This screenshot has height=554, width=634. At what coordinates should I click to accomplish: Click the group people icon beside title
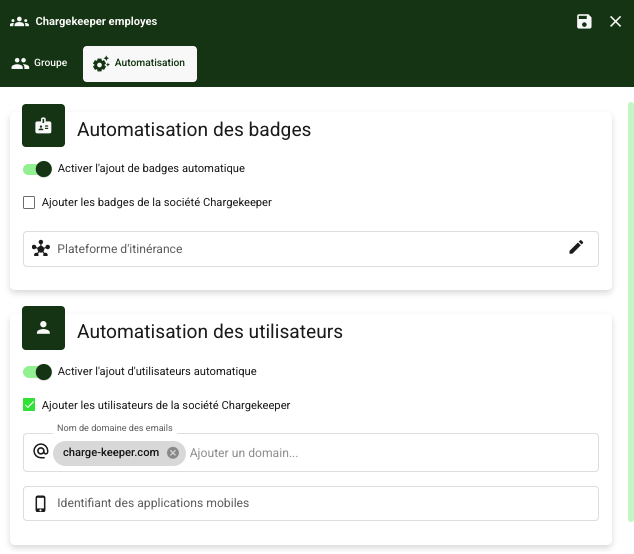click(x=19, y=22)
